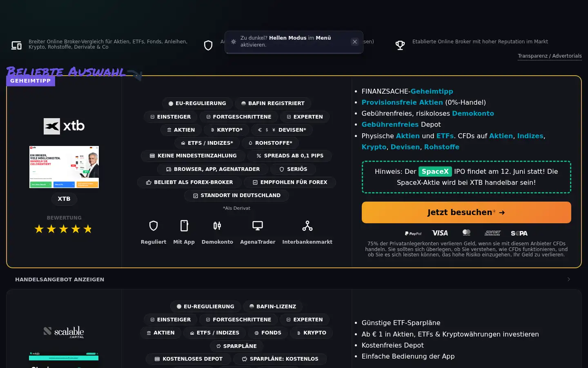This screenshot has width=588, height=368.
Task: Click the SEPA payment icon
Action: [519, 233]
